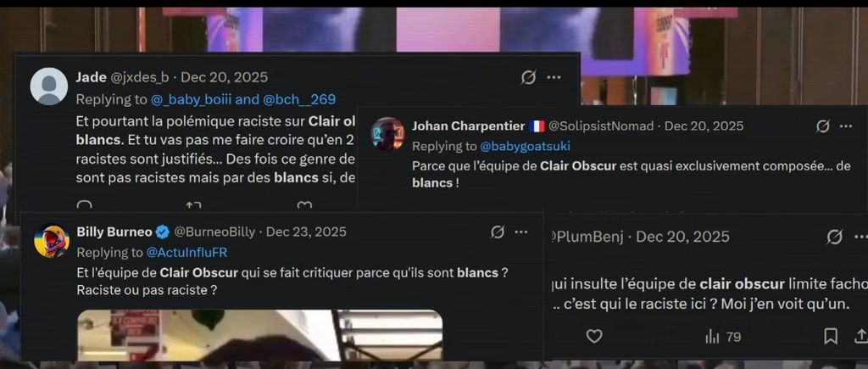Viewport: 868px width, 369px height.
Task: Click Grok icon on Johan Charpentier's tweet
Action: pos(822,126)
